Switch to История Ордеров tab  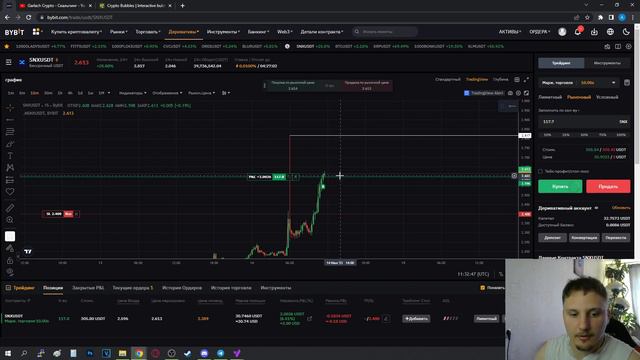(182, 288)
